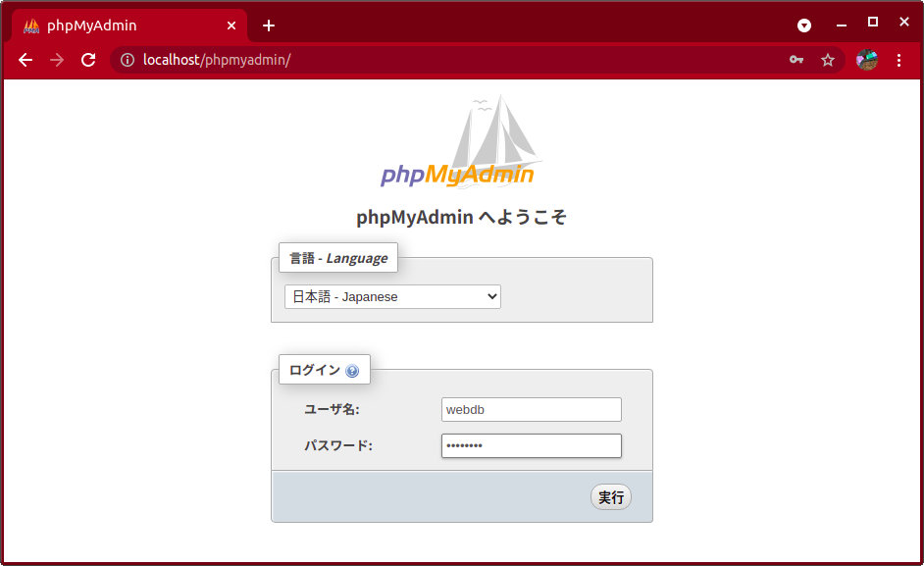Screen dimensions: 924x566
Task: Open saved passwords key icon
Action: [x=796, y=60]
